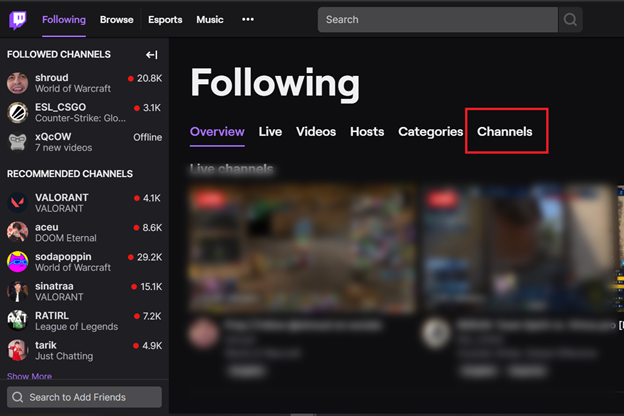This screenshot has width=624, height=416.
Task: Switch to the Live tab
Action: click(x=270, y=132)
